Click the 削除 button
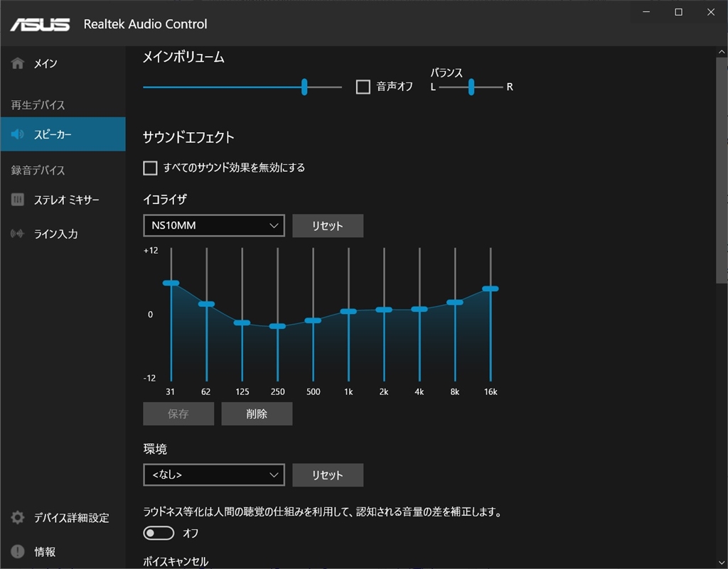 tap(257, 413)
